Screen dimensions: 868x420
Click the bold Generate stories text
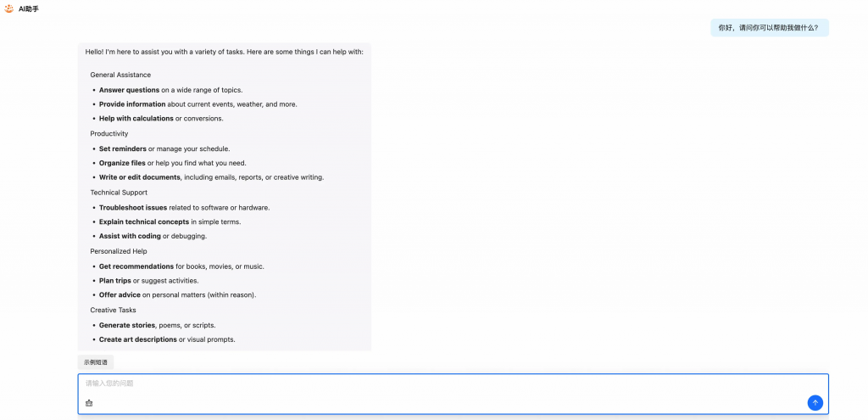pos(127,325)
